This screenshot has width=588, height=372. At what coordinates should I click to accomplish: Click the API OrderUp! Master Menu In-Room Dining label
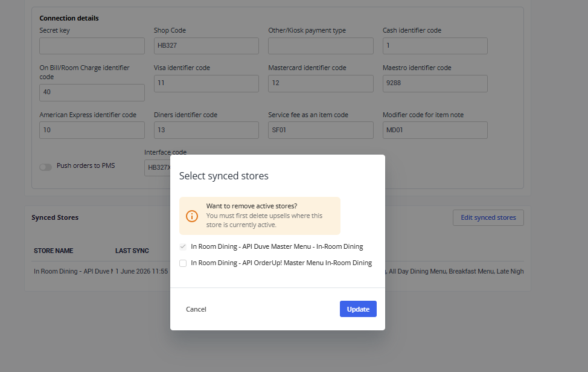(x=281, y=263)
